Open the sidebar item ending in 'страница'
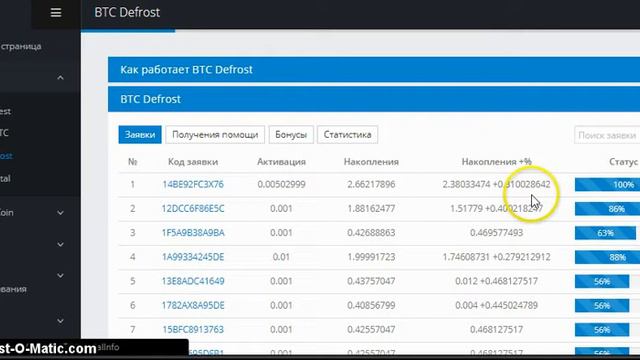Screen dimensions: 640x360 coord(20,46)
